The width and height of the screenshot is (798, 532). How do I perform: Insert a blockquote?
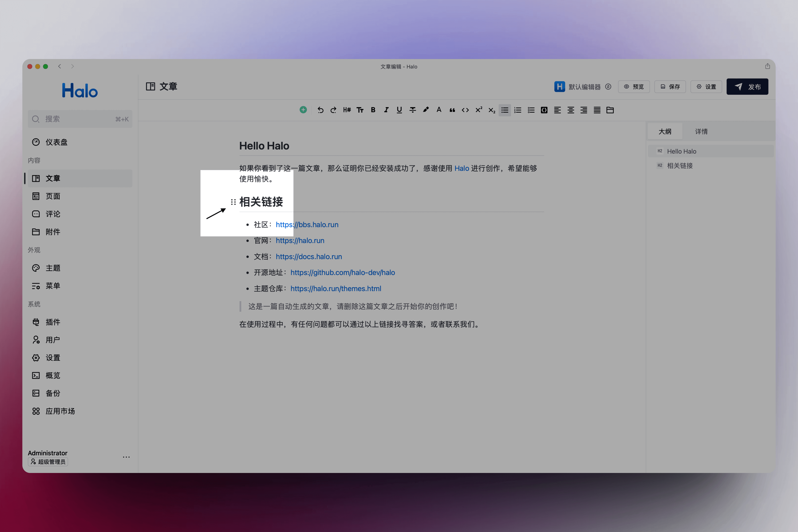coord(452,110)
